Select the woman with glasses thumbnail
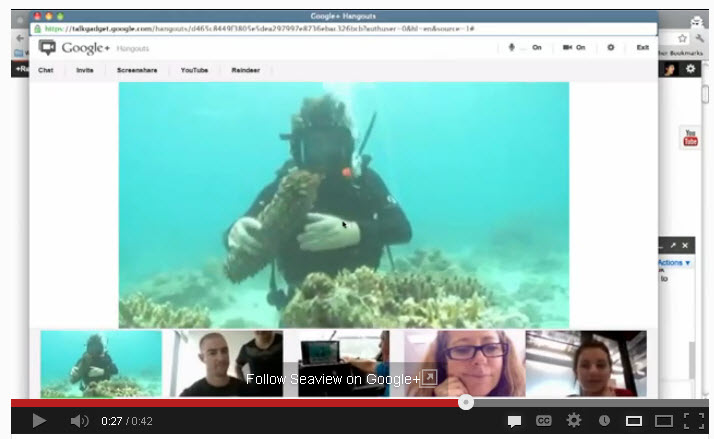 pos(463,363)
